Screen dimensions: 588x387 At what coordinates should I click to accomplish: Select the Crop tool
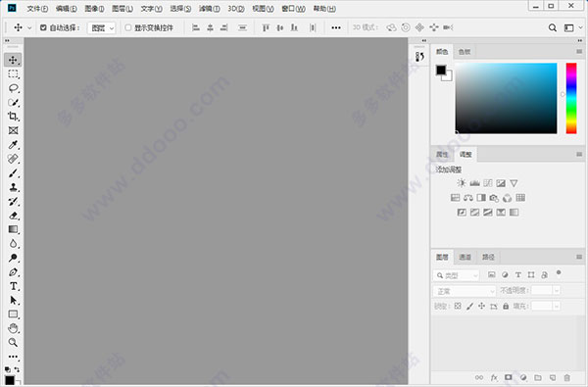13,117
